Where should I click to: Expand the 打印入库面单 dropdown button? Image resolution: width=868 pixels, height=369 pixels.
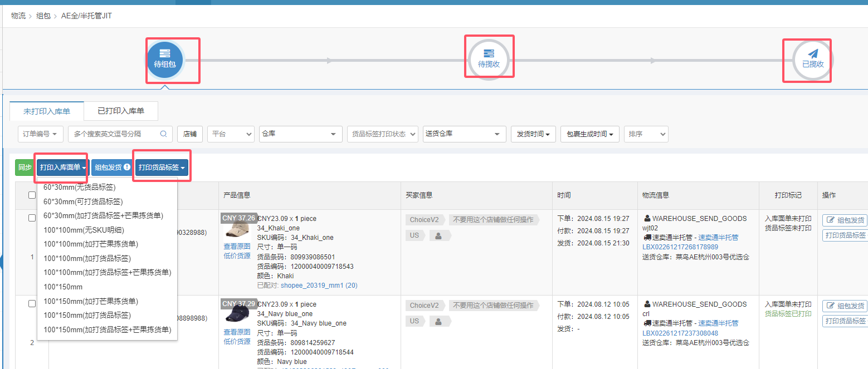(x=62, y=168)
